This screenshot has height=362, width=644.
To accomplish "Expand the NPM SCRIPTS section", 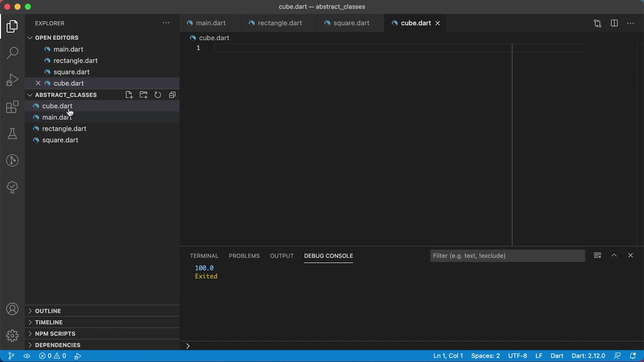I will point(102,334).
